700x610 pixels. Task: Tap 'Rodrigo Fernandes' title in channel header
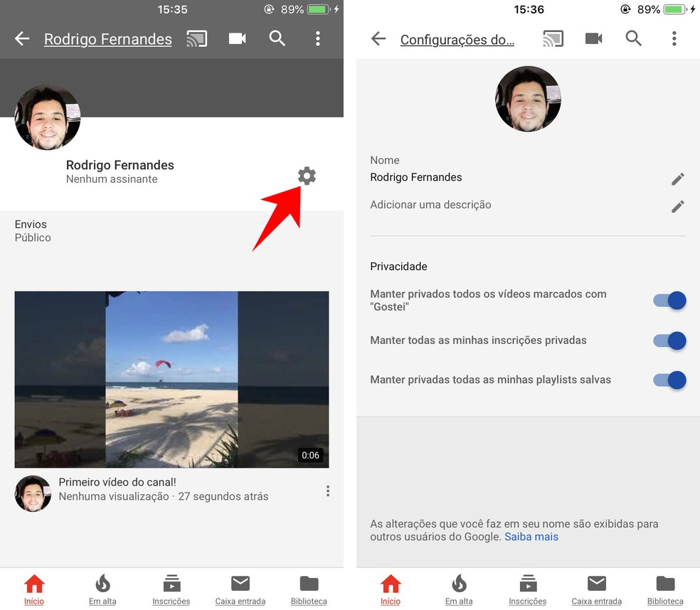click(x=108, y=39)
